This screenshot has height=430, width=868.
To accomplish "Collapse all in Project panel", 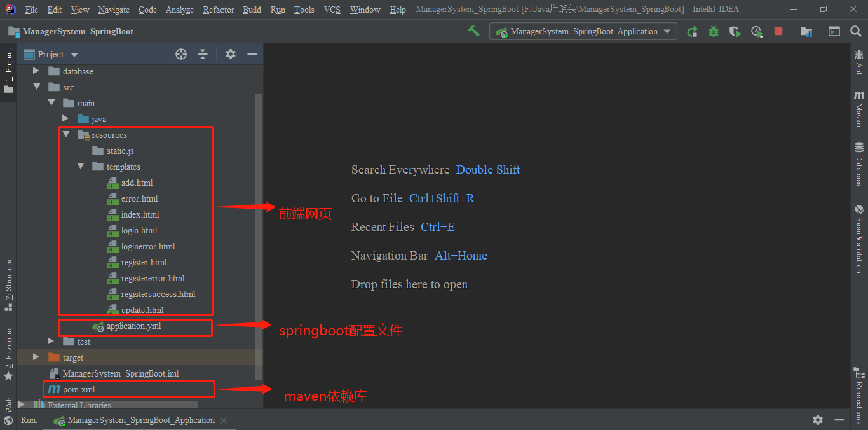I will [203, 54].
